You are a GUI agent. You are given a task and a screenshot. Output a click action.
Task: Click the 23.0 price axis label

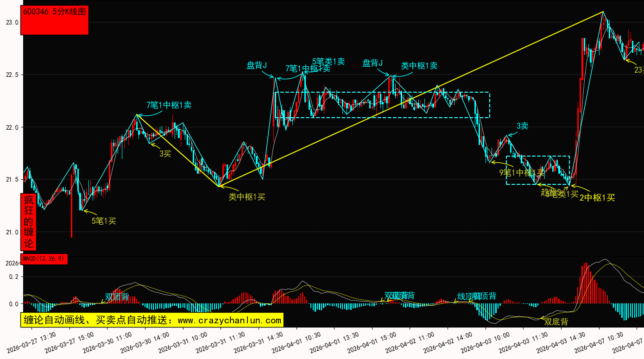[12, 22]
